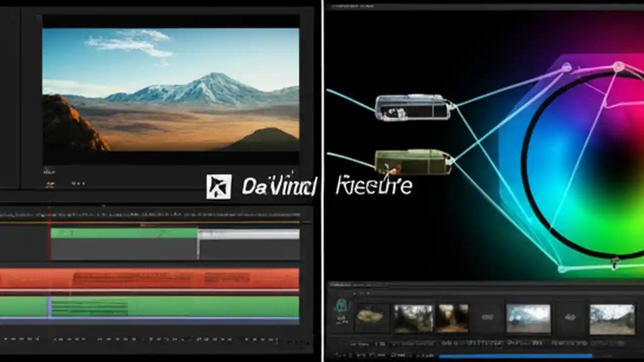Select the first corrector node in the graph
Image resolution: width=644 pixels, height=362 pixels.
tap(413, 108)
